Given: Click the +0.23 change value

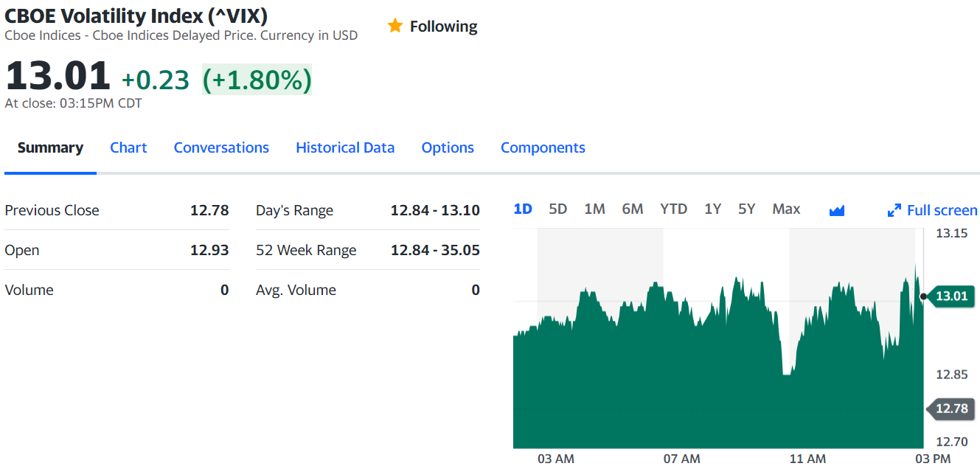Looking at the screenshot, I should click(x=156, y=80).
